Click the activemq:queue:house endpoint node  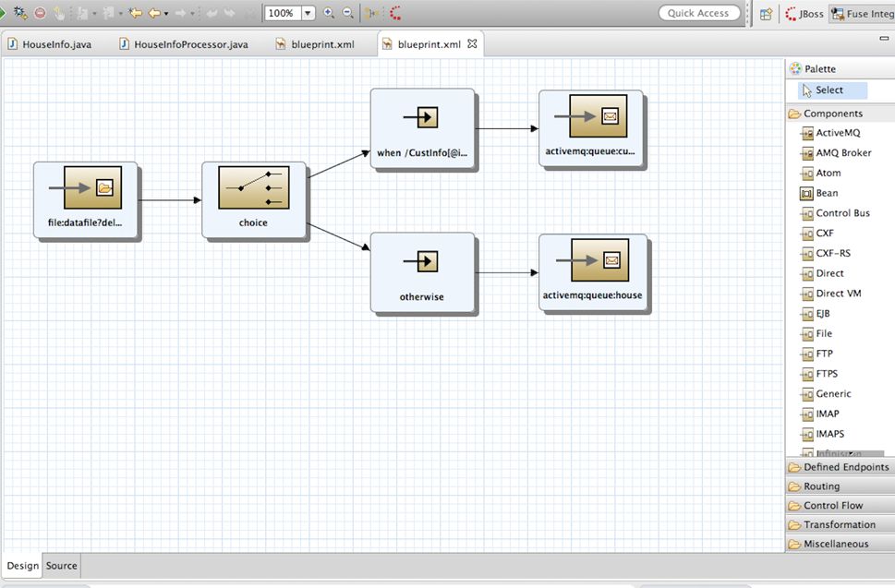[x=591, y=271]
